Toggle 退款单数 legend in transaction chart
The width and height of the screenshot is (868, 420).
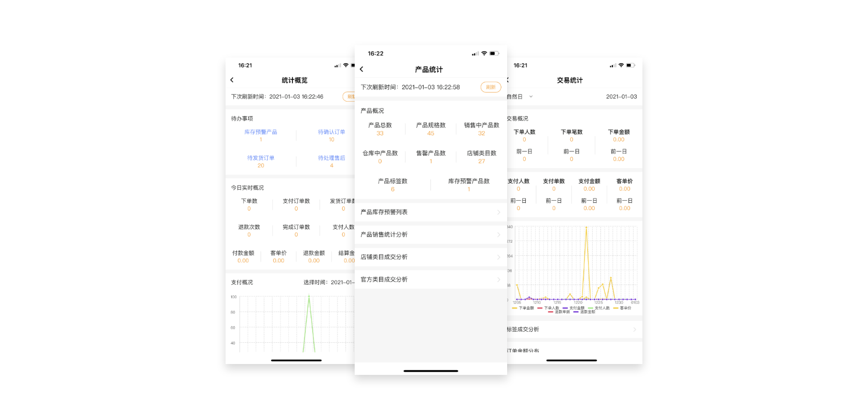coord(559,312)
